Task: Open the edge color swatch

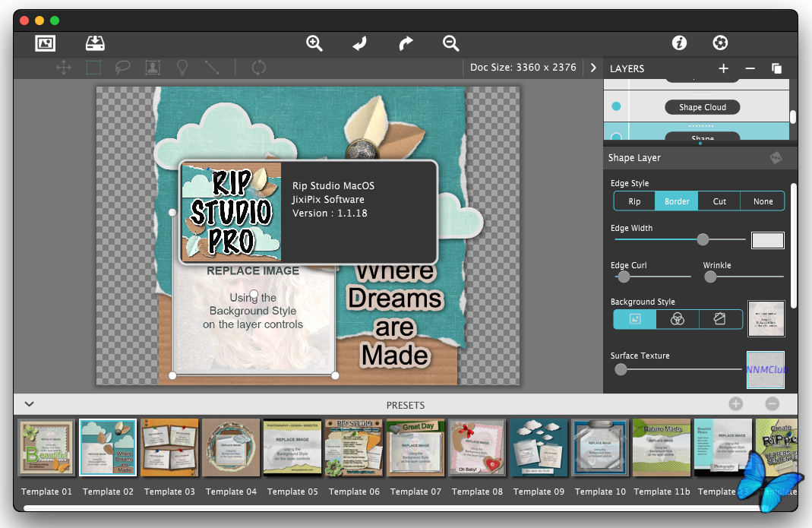Action: [x=767, y=240]
